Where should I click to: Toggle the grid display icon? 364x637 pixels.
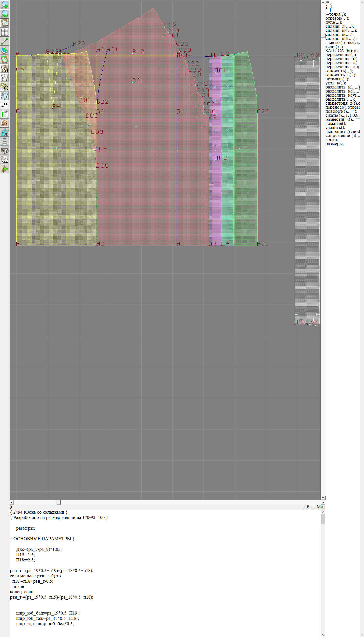coord(5,32)
